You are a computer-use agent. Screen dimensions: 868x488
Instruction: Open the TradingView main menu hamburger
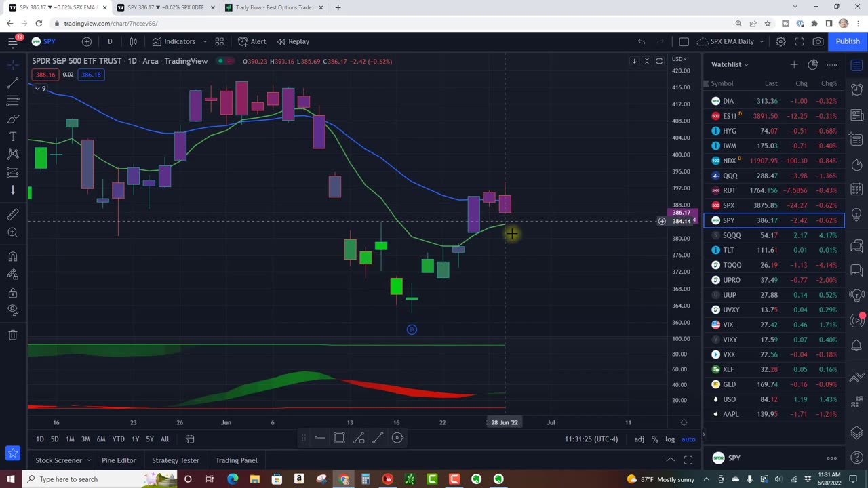click(13, 41)
